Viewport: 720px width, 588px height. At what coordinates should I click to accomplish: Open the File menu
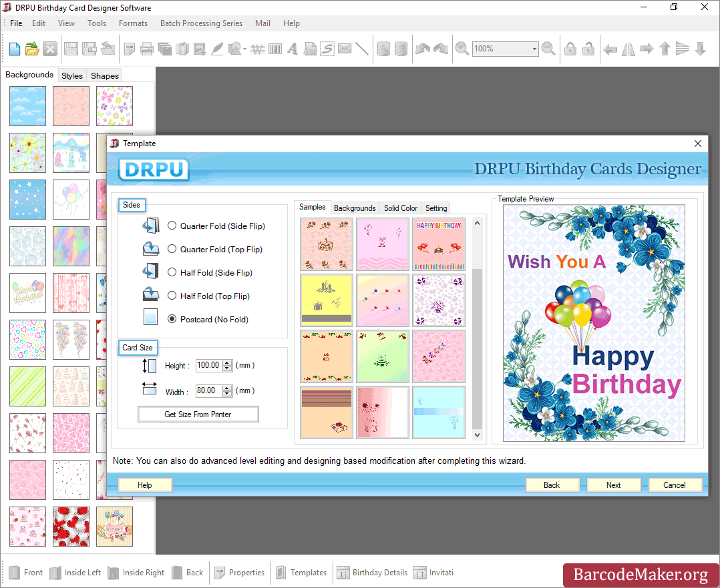click(16, 23)
